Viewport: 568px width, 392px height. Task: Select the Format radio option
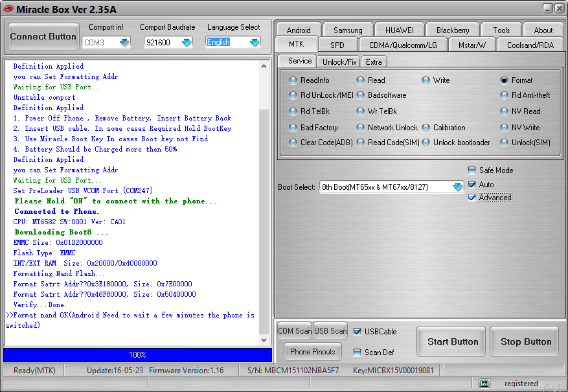click(504, 80)
